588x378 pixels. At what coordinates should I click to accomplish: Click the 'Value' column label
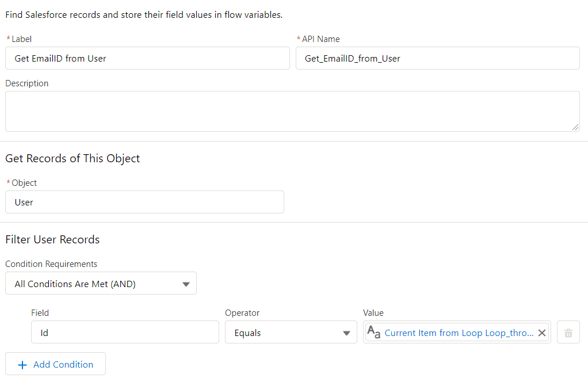[373, 313]
